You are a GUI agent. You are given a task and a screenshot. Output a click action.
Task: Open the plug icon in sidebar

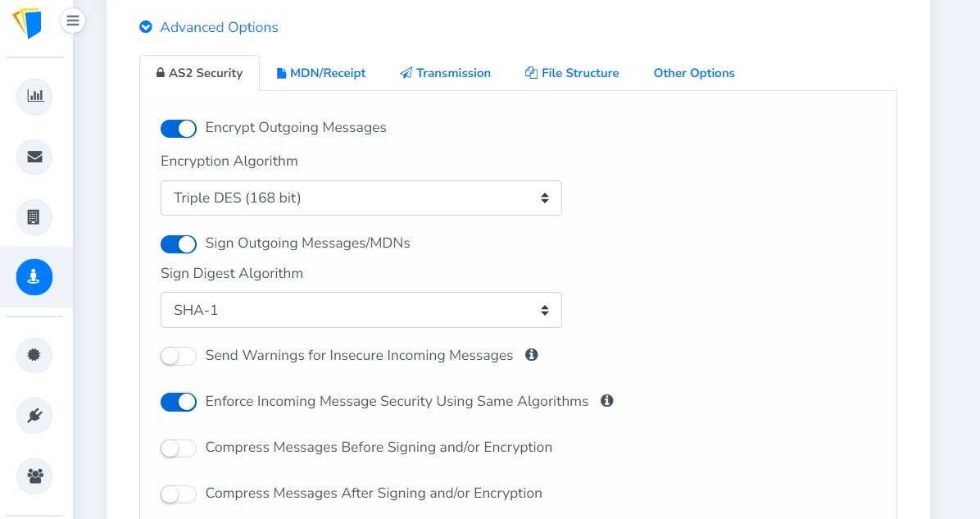34,416
